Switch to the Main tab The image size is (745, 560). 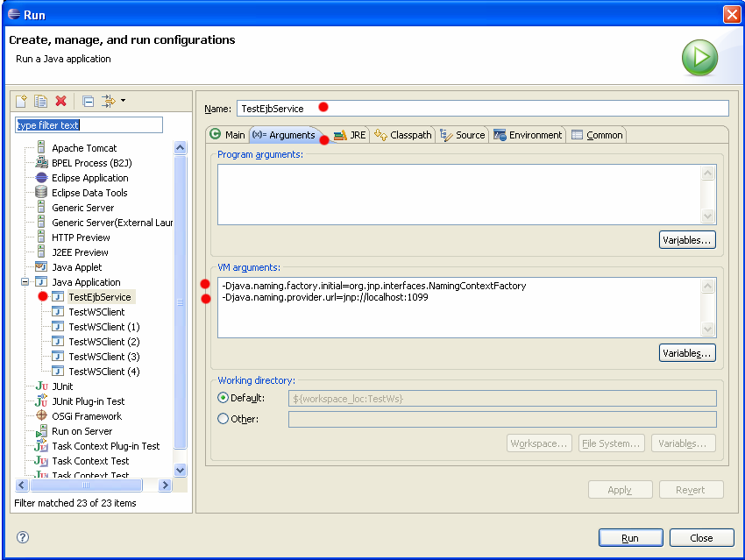(x=228, y=135)
